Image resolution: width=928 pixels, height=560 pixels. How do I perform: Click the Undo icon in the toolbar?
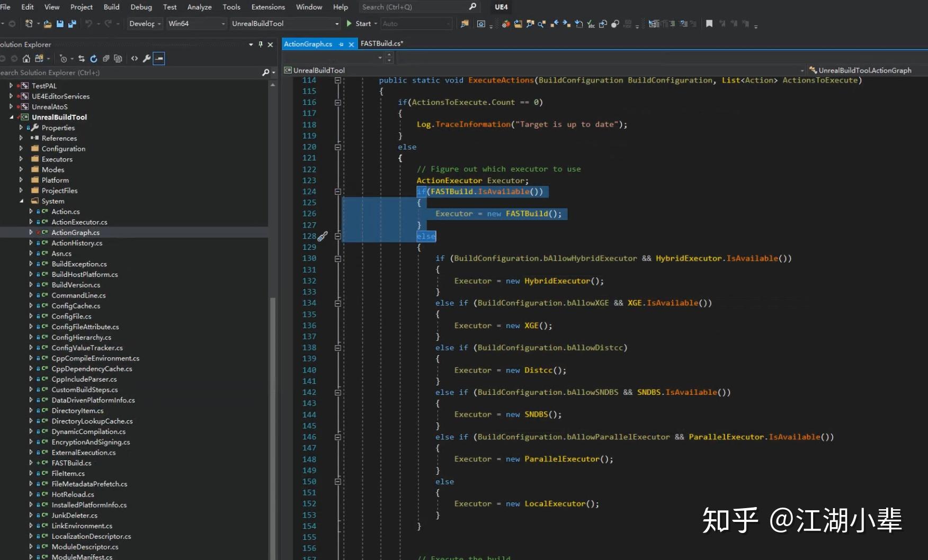(x=89, y=24)
